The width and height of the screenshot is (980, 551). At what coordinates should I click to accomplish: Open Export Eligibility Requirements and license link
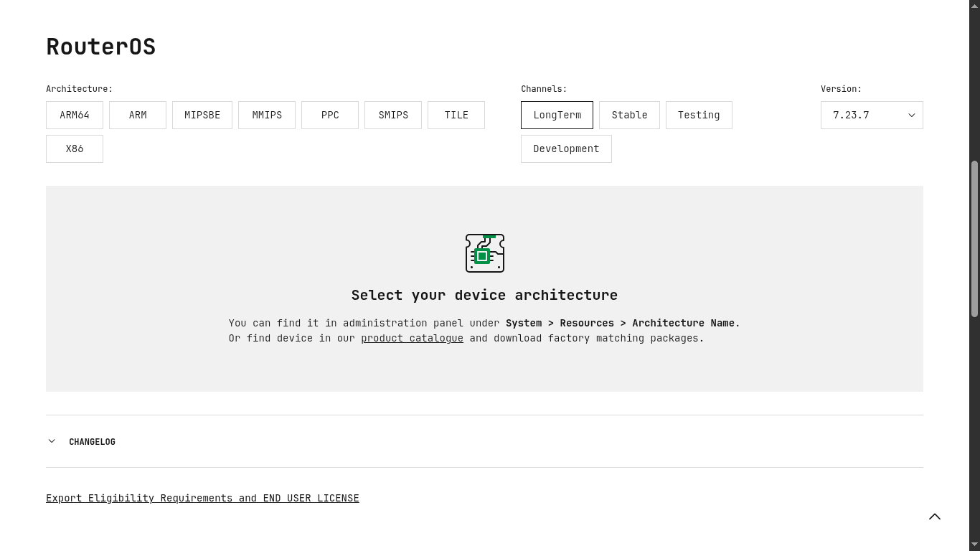202,498
